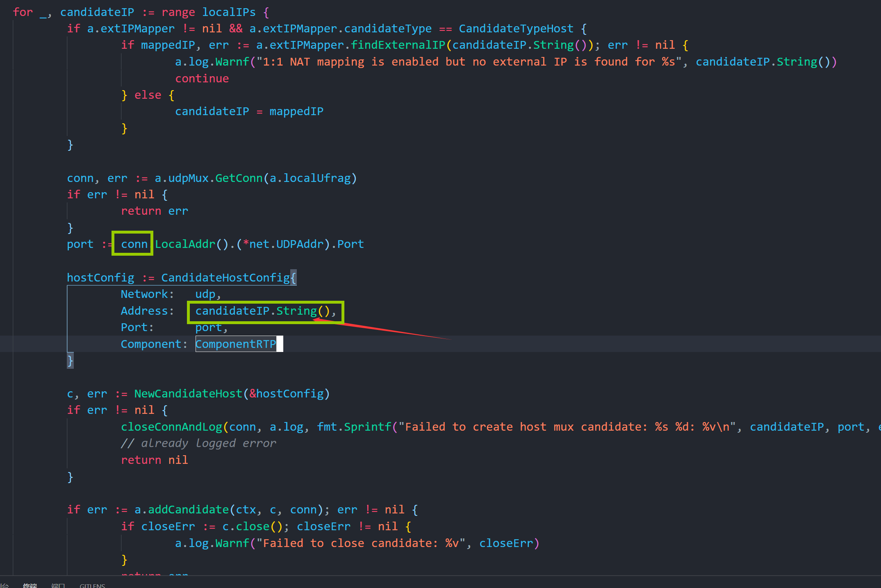Viewport: 881px width, 588px height.
Task: Place cursor on the continue keyword
Action: (202, 79)
